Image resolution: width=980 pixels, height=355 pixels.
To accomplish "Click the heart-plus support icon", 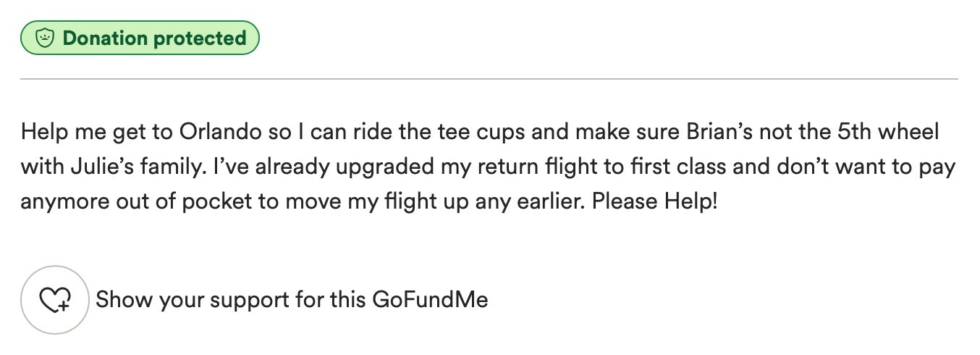I will pyautogui.click(x=55, y=299).
